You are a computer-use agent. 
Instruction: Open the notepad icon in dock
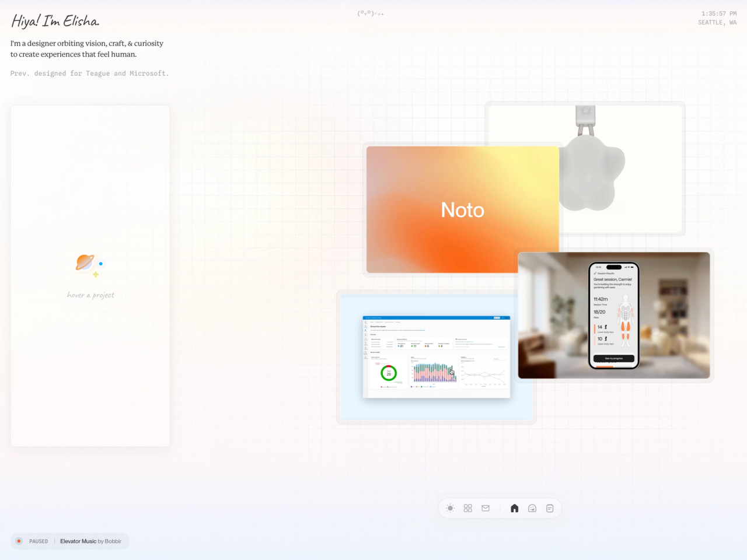click(550, 508)
